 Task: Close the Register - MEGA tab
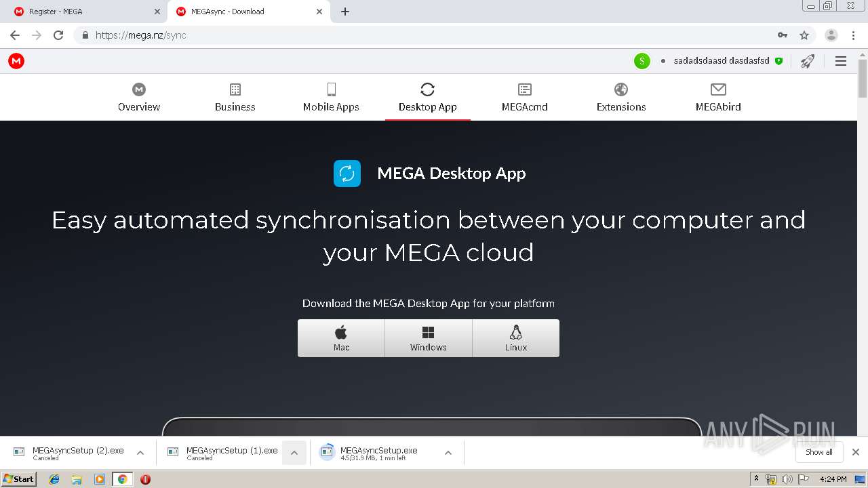click(x=157, y=12)
